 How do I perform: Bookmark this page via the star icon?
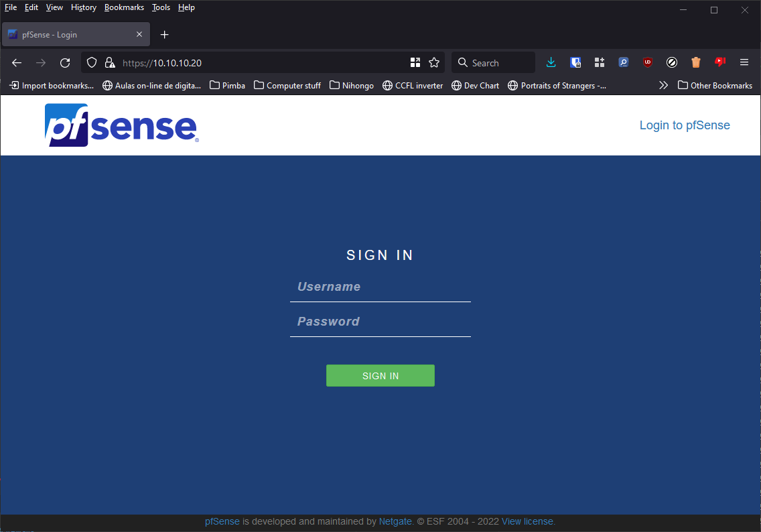(434, 62)
